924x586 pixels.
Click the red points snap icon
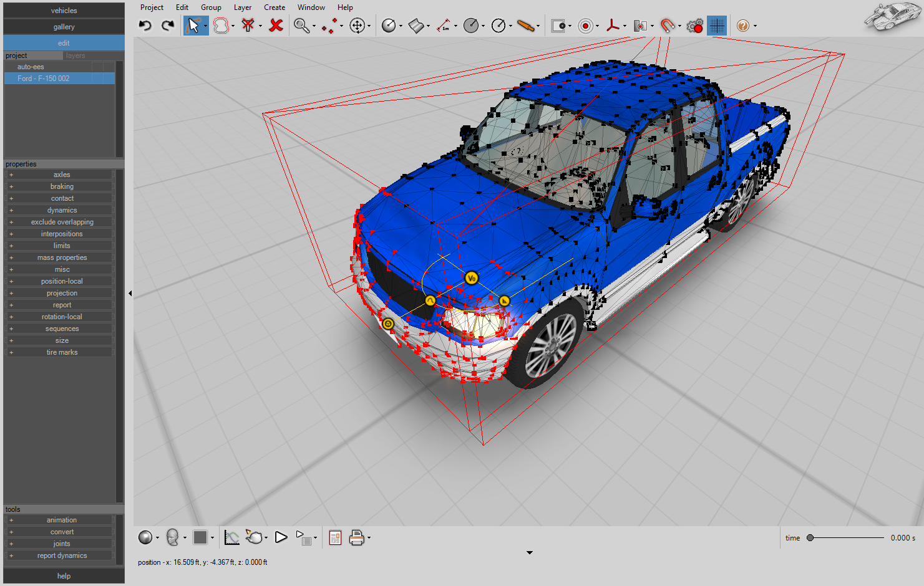pos(330,26)
